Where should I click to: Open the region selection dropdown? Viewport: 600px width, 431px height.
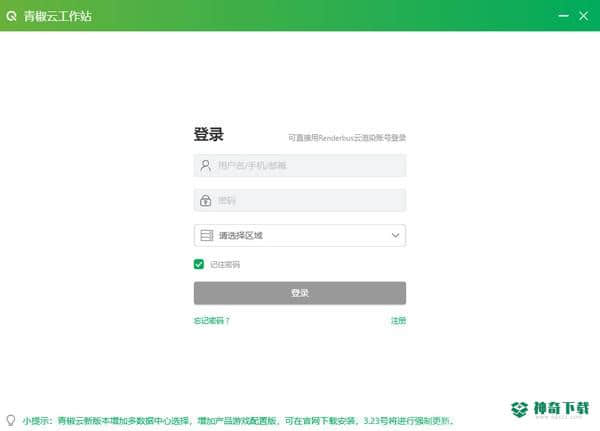click(300, 235)
